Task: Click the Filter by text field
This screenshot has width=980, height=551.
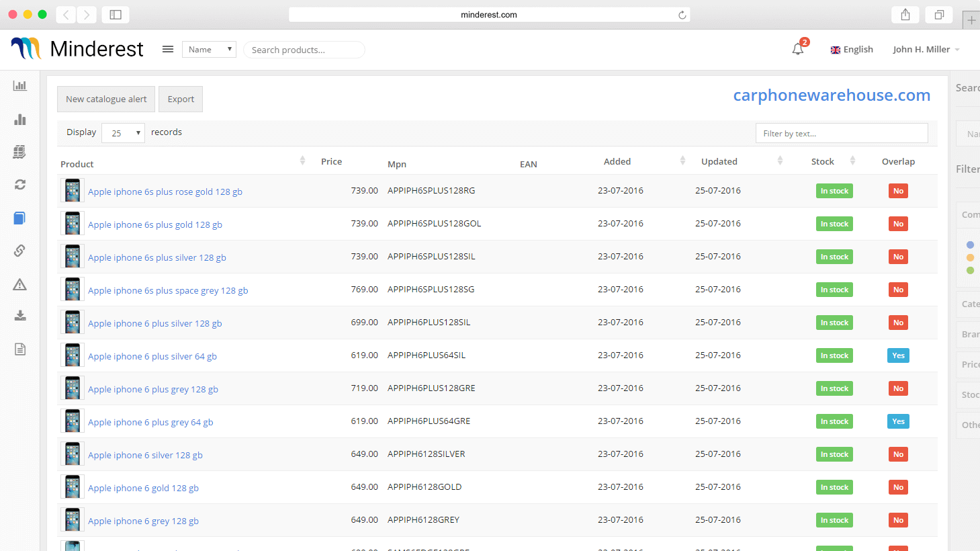Action: pos(842,133)
